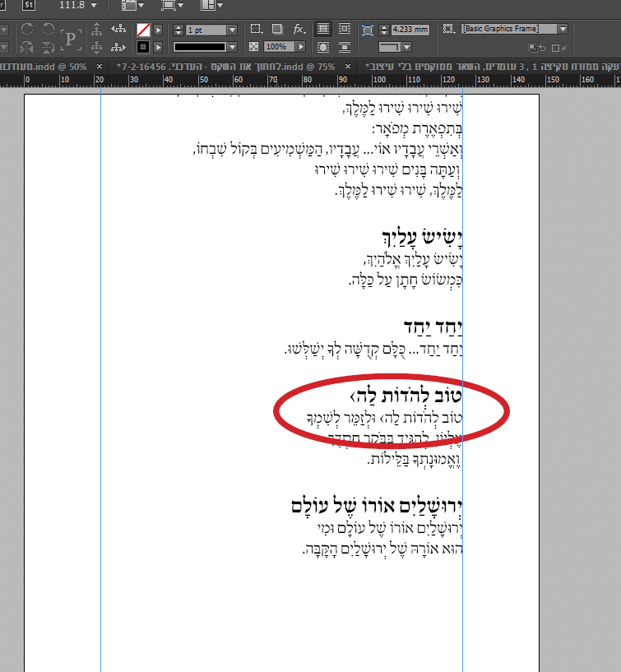Click the Corner Options icon
The width and height of the screenshot is (621, 672).
(257, 29)
